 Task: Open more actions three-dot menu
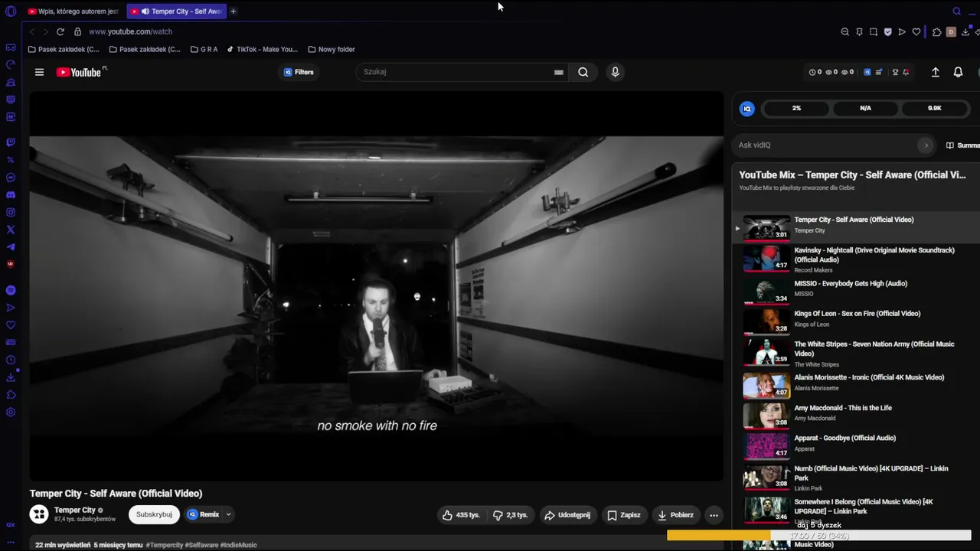click(714, 515)
